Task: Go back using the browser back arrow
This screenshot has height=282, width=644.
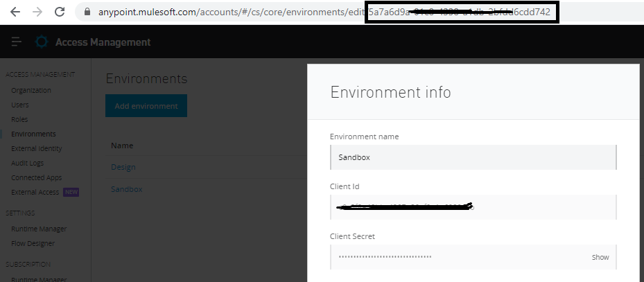Action: [15, 12]
